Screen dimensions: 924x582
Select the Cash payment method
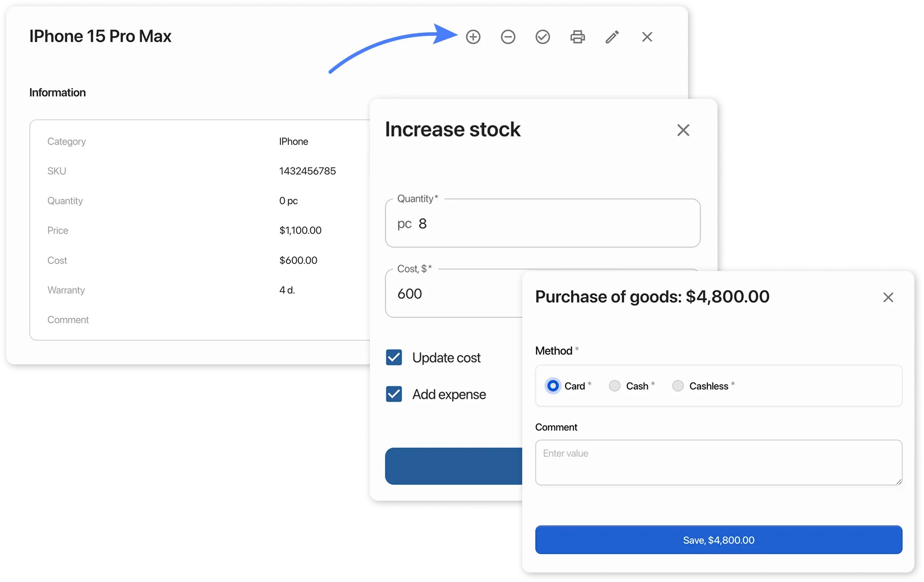tap(615, 386)
